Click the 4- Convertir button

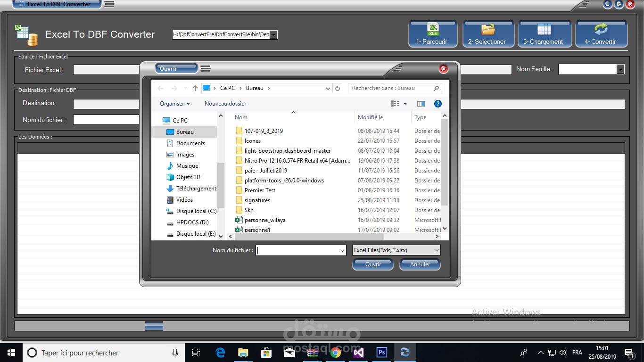tap(601, 34)
